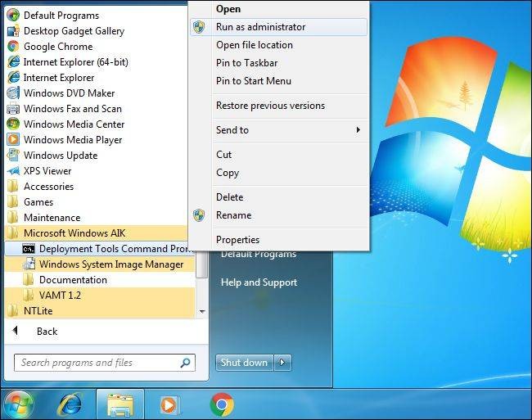Choose Delete from the context menu
532x420 pixels.
(279, 197)
